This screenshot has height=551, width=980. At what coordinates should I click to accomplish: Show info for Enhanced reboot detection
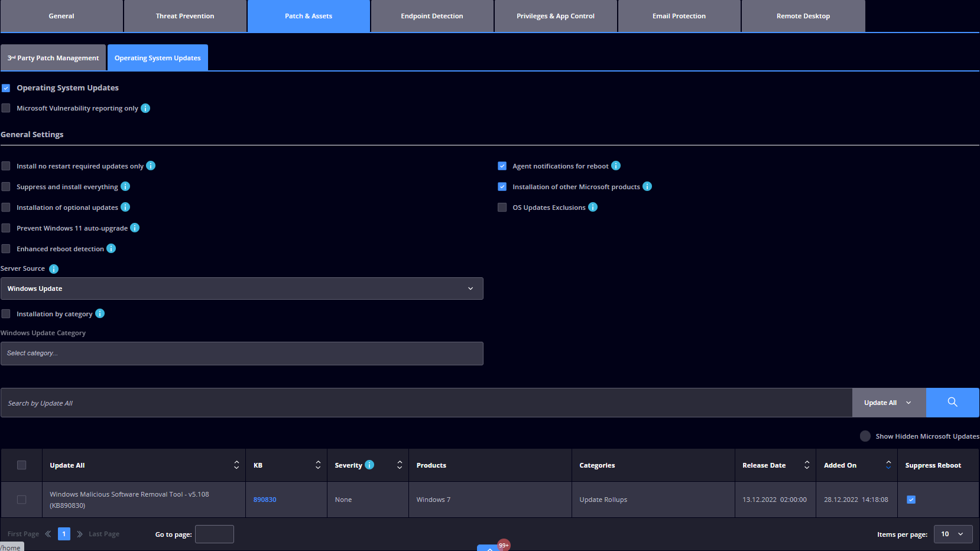(111, 248)
